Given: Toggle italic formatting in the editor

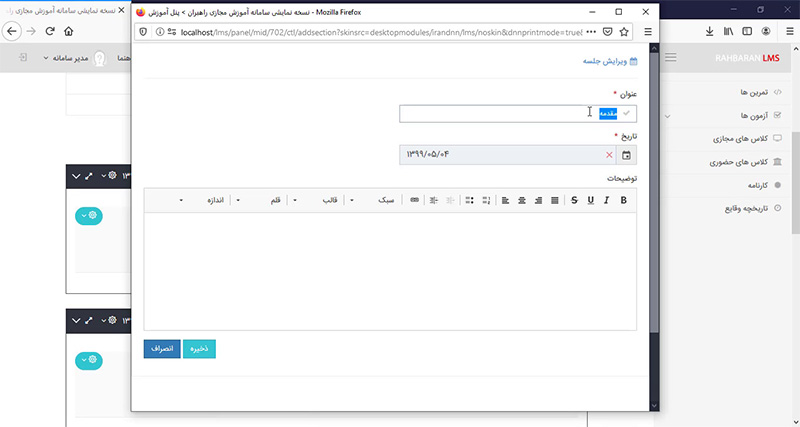Looking at the screenshot, I should 607,200.
